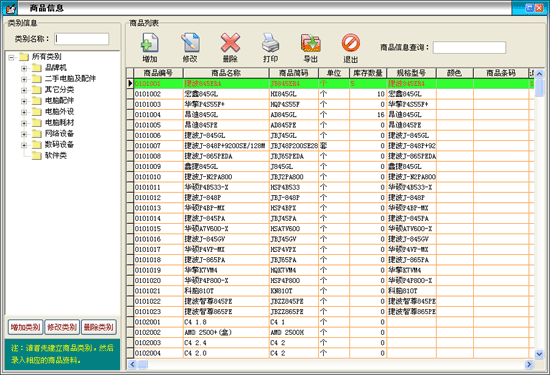Select product name 华擎P4S55F+ in name column
The height and width of the screenshot is (375, 550).
coord(226,105)
